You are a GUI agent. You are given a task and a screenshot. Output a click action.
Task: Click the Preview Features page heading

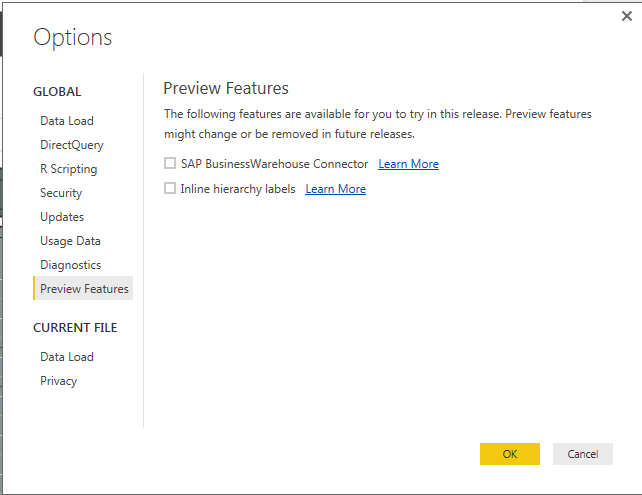click(x=226, y=88)
